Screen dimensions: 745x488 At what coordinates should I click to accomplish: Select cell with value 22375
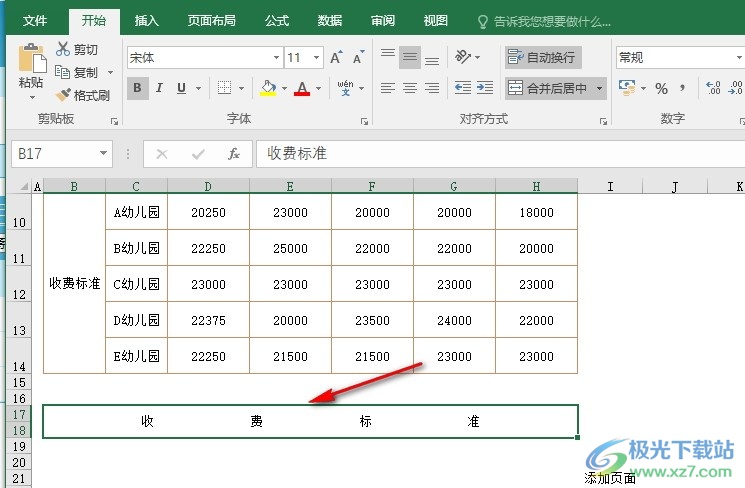(208, 320)
